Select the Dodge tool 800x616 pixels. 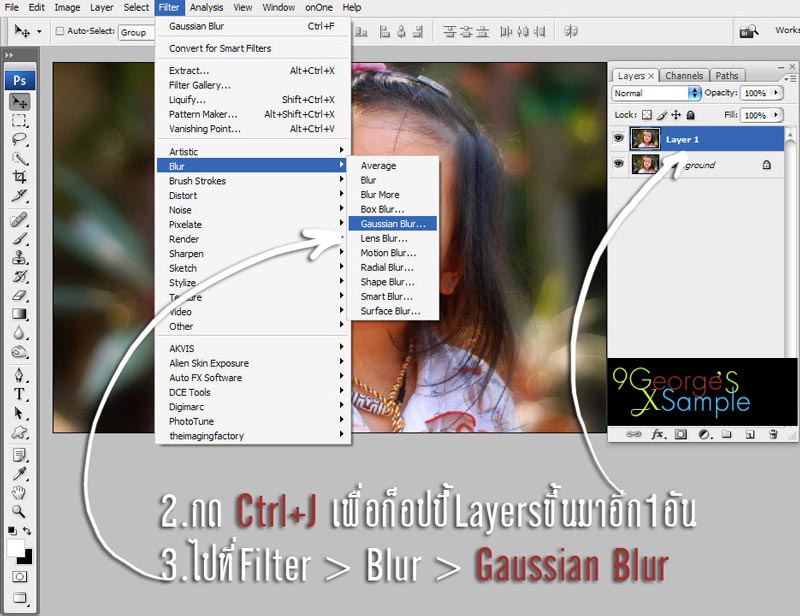pyautogui.click(x=19, y=352)
